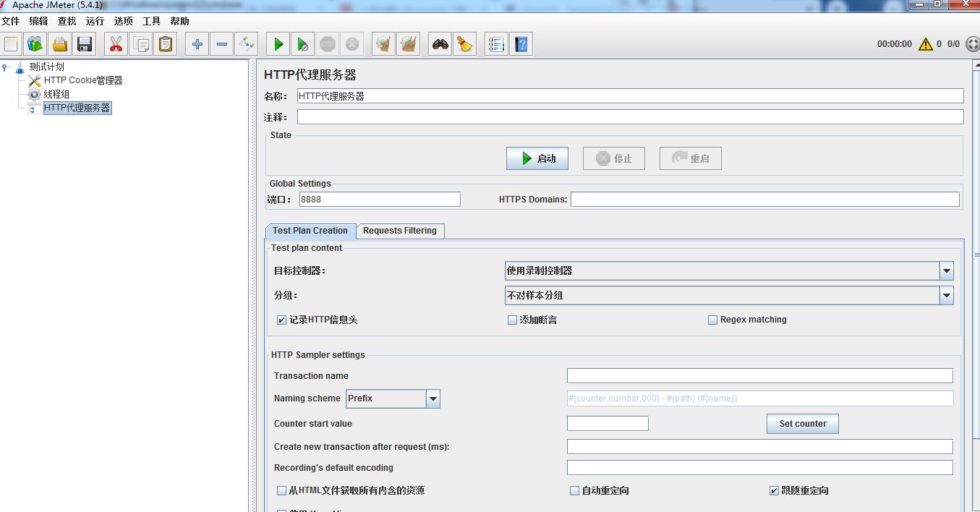
Task: Click the yellow warning triangle indicator
Action: (x=925, y=44)
